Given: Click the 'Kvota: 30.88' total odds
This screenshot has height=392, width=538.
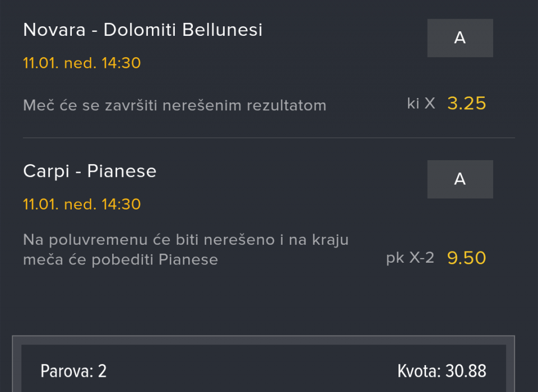Looking at the screenshot, I should pyautogui.click(x=442, y=371).
